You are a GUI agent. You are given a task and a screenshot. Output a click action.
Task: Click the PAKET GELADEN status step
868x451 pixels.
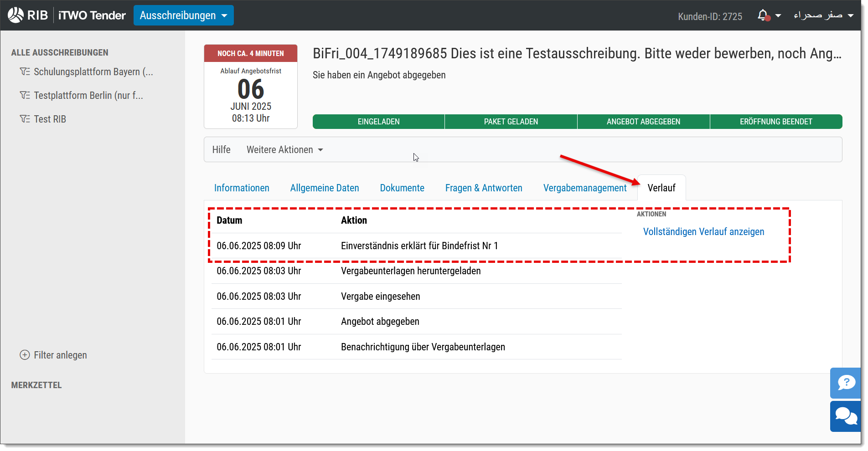click(511, 122)
